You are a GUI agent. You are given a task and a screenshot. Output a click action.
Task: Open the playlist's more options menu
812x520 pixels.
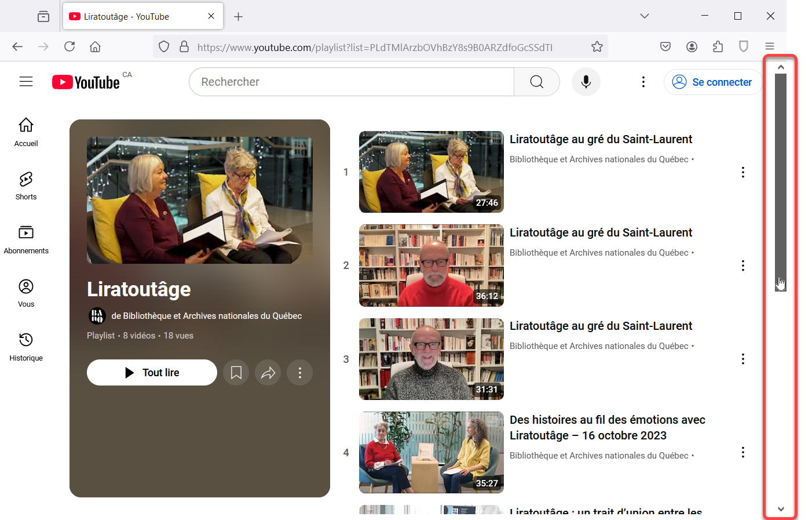(x=300, y=373)
